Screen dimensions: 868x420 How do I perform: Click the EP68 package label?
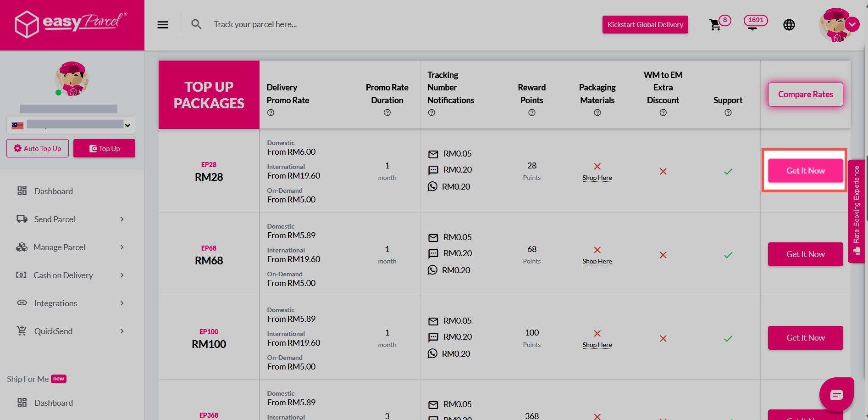209,248
